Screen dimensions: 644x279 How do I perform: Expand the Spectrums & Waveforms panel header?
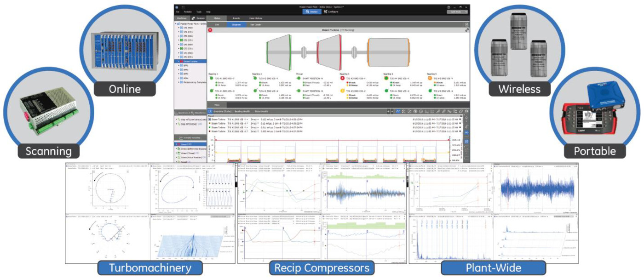point(190,113)
